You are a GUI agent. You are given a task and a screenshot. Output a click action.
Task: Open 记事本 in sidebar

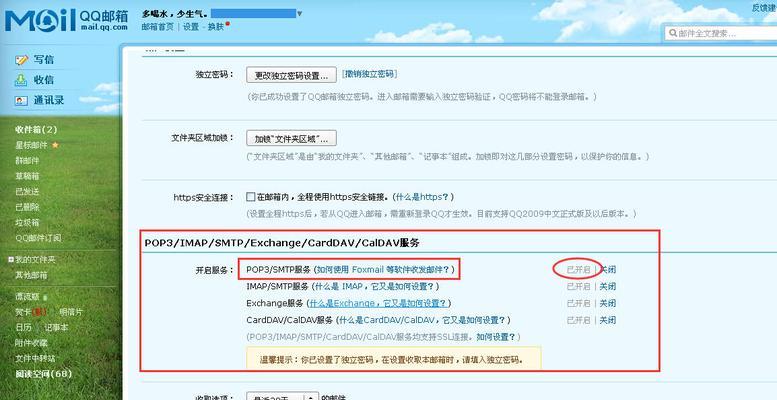(x=56, y=328)
